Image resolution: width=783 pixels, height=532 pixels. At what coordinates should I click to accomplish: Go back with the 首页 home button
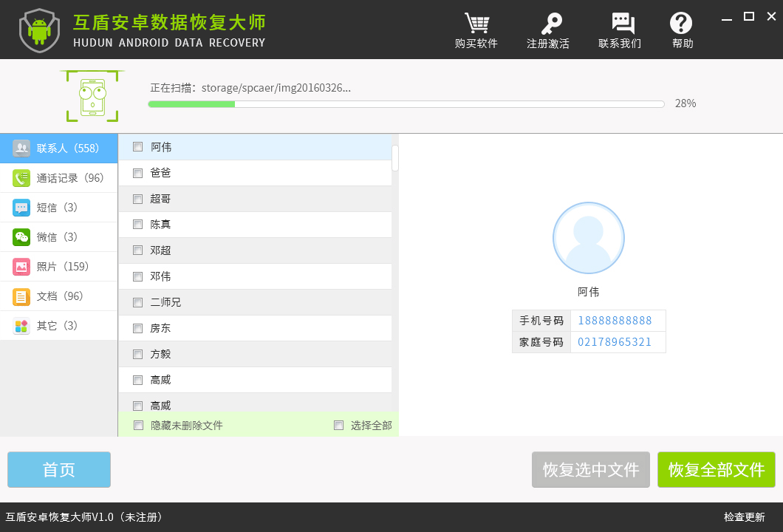pyautogui.click(x=59, y=470)
